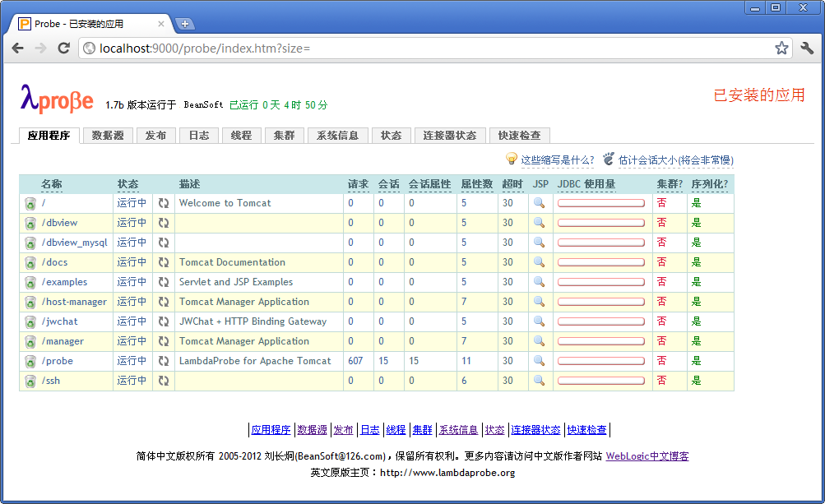Reload /probe using its refresh icon

point(164,361)
